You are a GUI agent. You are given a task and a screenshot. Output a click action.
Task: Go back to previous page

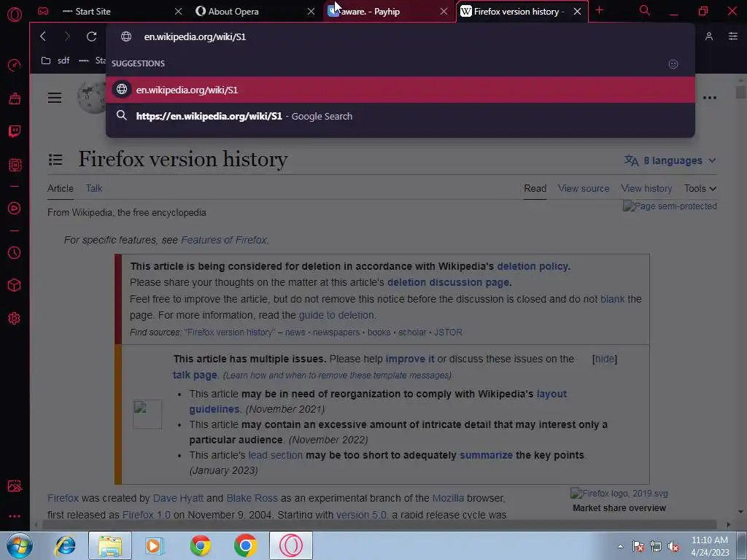point(43,36)
